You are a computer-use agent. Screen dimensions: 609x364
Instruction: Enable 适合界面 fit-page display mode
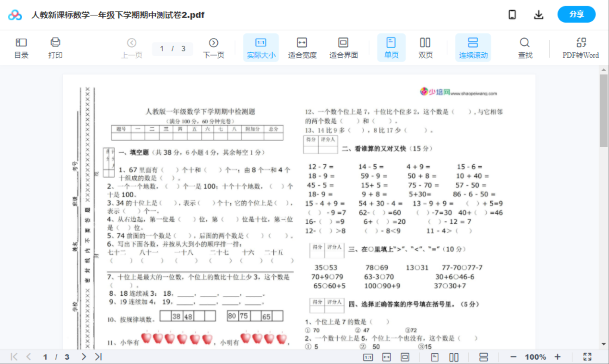(343, 47)
